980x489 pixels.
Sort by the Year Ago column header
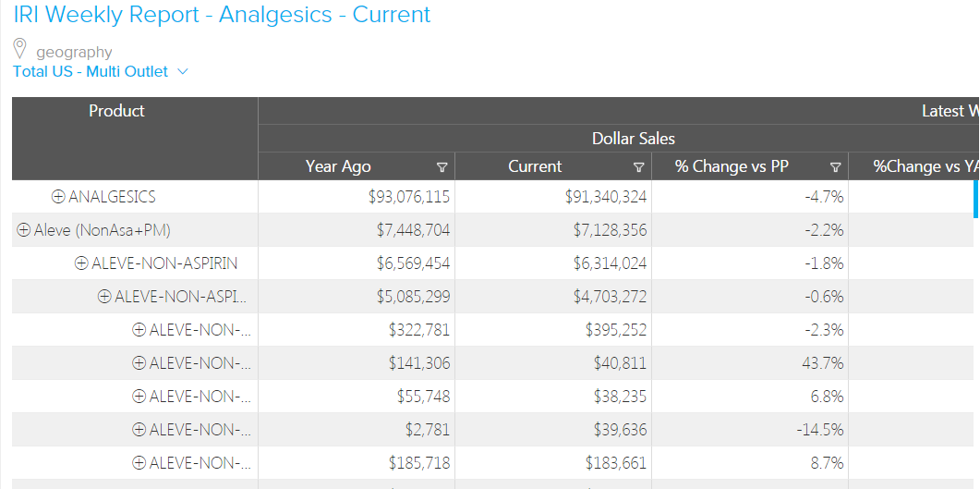pos(338,166)
